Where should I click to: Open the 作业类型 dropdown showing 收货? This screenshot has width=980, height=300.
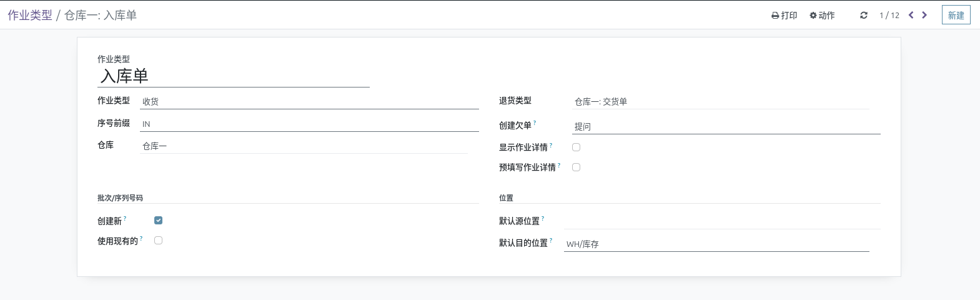pos(309,101)
